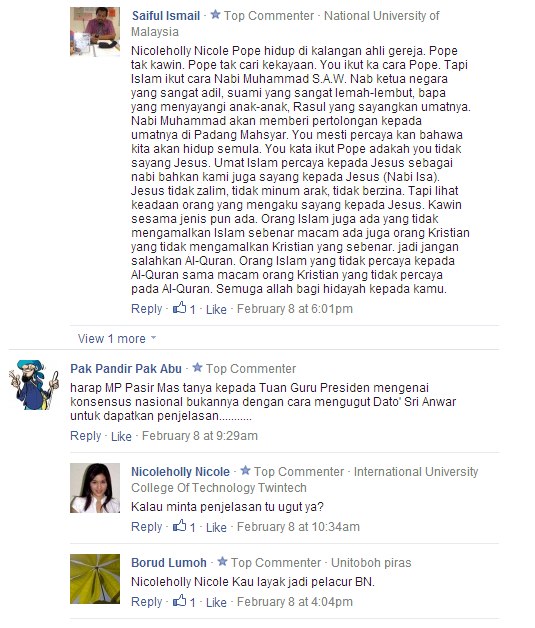Reply to Pak Pandir Pak Abu's comment
Image resolution: width=535 pixels, height=628 pixels.
(x=85, y=436)
